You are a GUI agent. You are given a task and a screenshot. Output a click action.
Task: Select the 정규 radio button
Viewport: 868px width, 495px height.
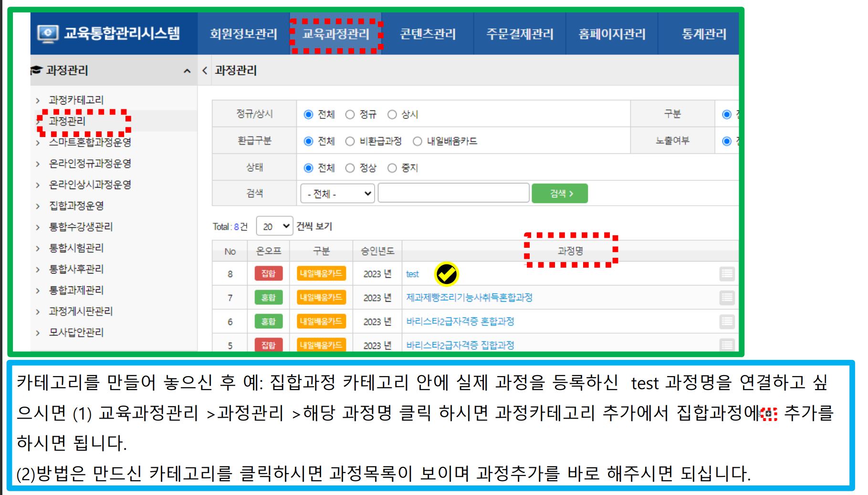tap(350, 115)
